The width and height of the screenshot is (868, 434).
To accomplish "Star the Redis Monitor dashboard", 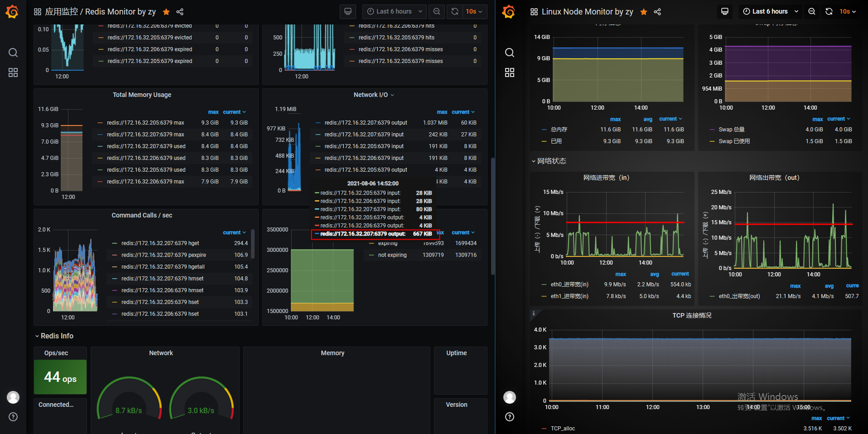I will tap(166, 12).
